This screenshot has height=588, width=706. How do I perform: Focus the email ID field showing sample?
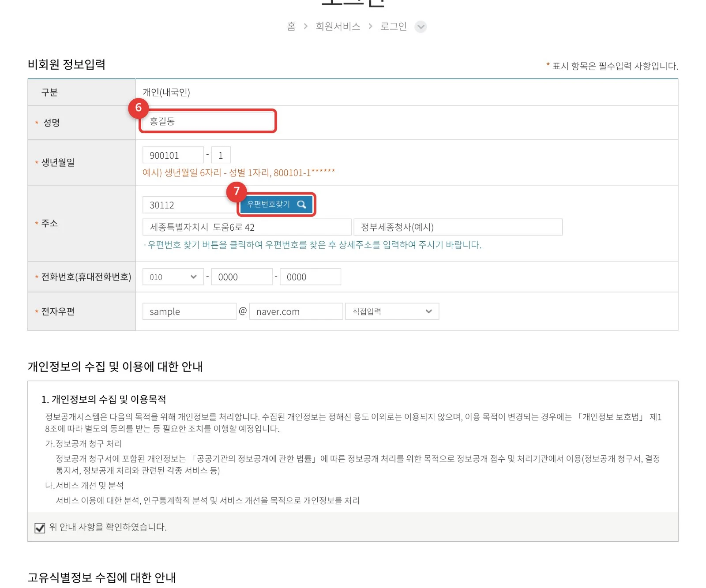[x=189, y=311]
